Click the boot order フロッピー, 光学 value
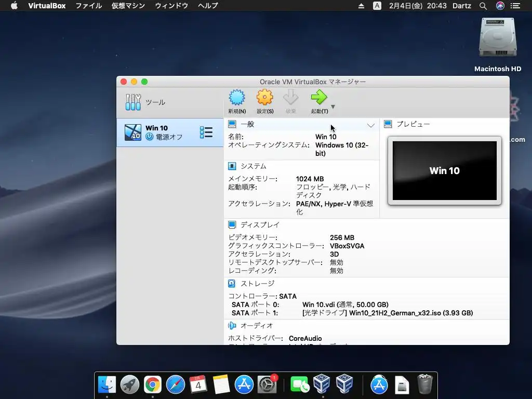 coord(333,191)
